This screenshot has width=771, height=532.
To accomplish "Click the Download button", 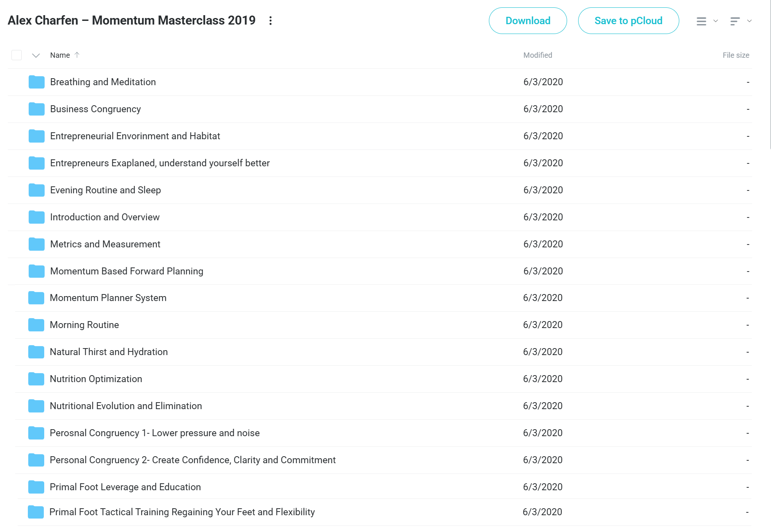I will pos(528,20).
